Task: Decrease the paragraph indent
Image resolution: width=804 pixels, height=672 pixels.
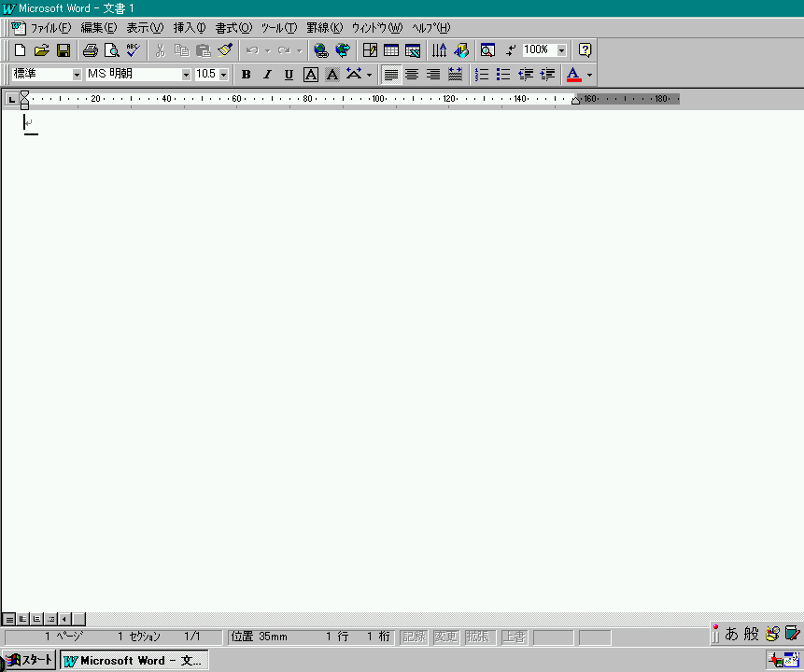Action: coord(526,75)
